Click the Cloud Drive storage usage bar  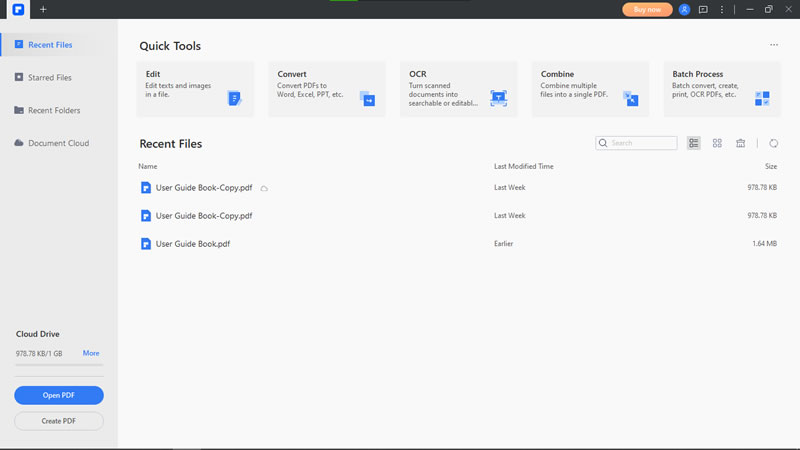58,364
